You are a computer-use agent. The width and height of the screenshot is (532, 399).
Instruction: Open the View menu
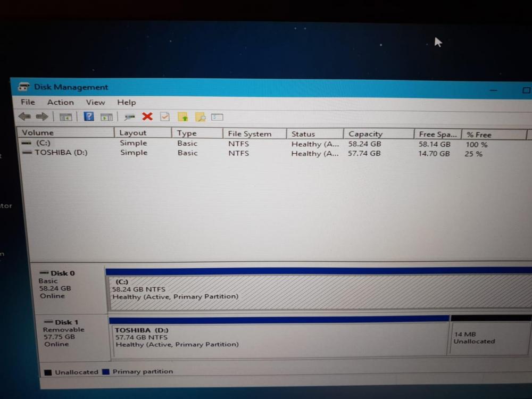tap(95, 103)
